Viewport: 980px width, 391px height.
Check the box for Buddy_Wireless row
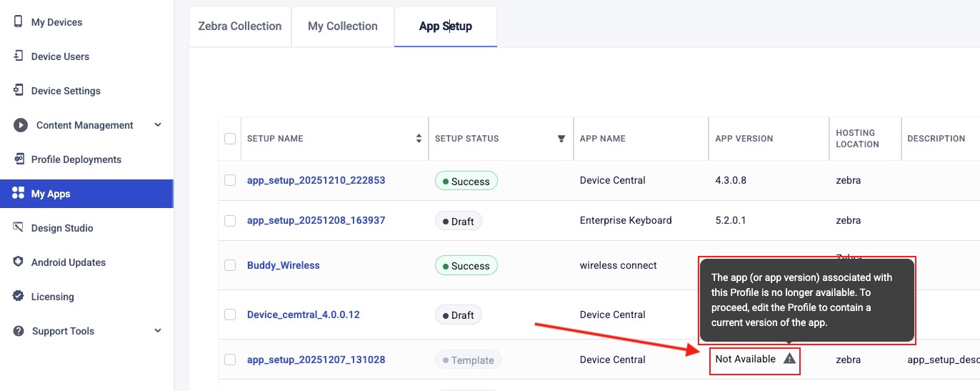(x=230, y=265)
